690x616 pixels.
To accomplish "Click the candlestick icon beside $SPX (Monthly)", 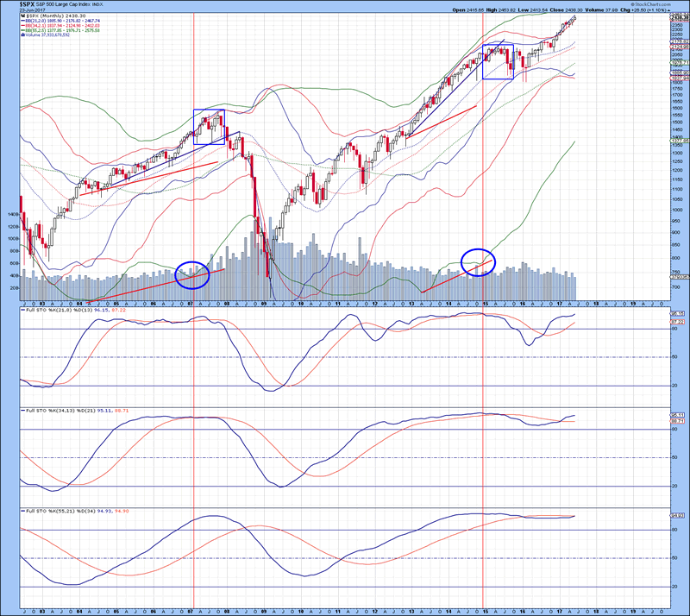I will [x=23, y=16].
